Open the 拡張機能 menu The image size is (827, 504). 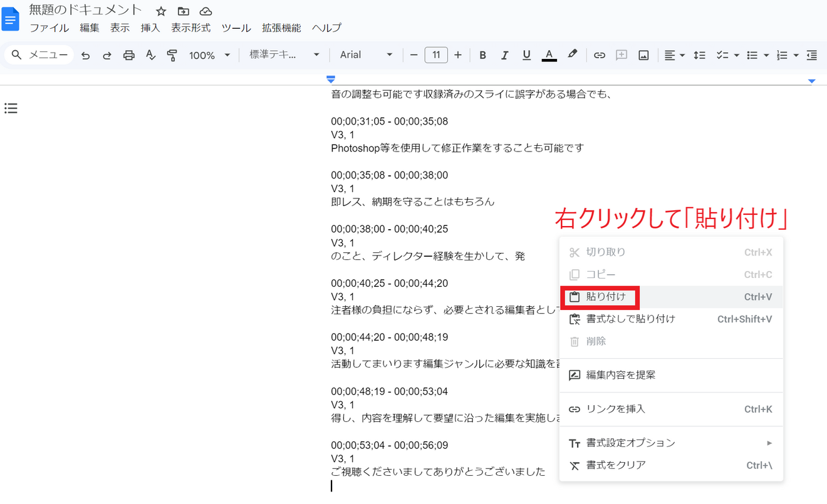(x=281, y=28)
